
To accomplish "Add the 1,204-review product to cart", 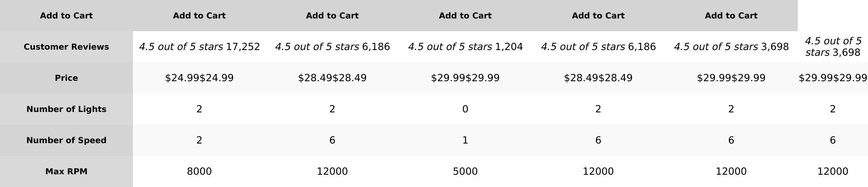I will pyautogui.click(x=465, y=16).
